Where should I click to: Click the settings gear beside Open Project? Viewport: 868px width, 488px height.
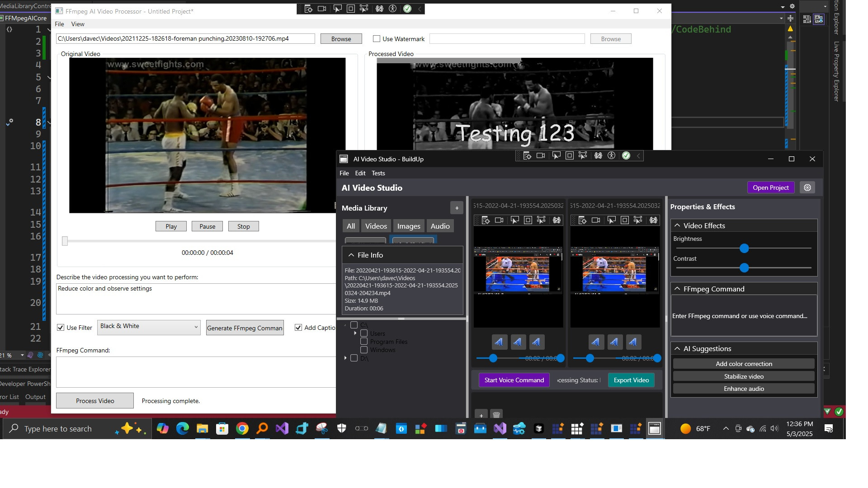pos(807,188)
